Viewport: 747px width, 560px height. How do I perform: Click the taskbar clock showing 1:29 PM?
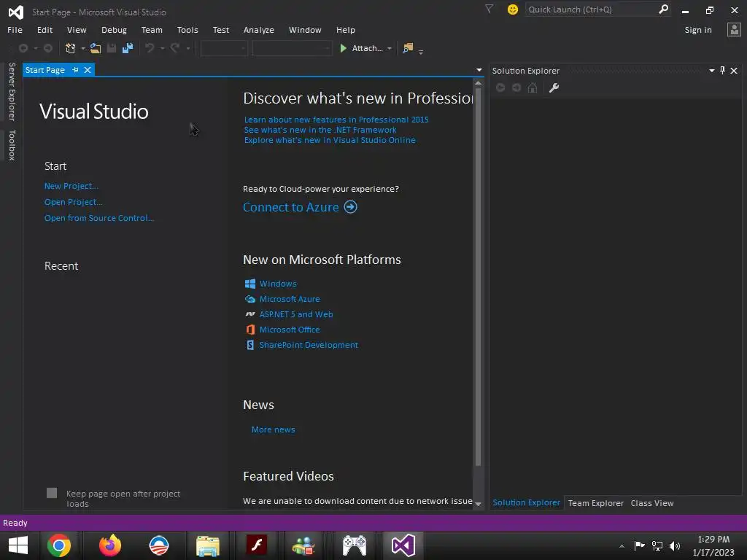pyautogui.click(x=713, y=539)
